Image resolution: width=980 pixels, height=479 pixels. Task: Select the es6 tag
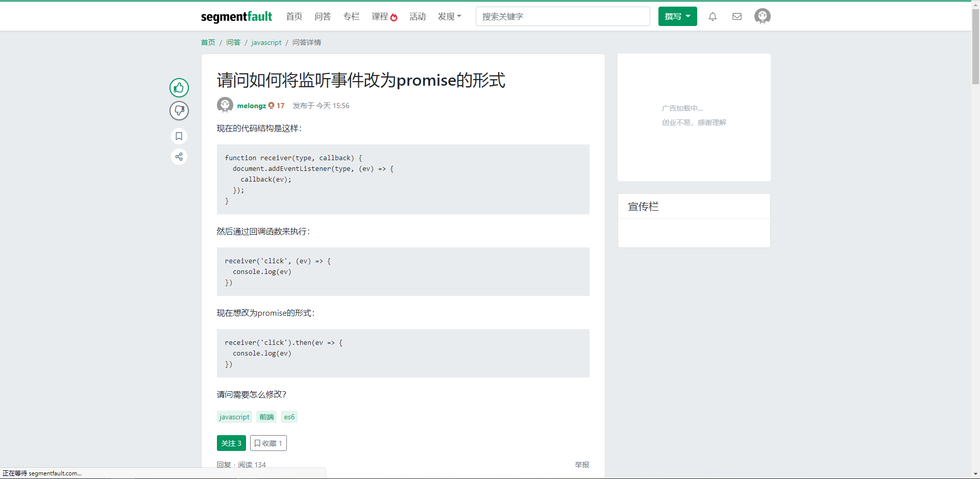(289, 417)
